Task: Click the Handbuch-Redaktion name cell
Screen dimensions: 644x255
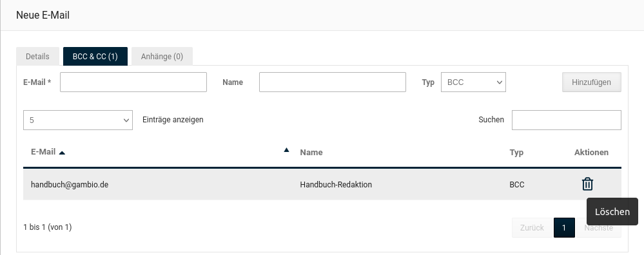Action: (x=336, y=184)
